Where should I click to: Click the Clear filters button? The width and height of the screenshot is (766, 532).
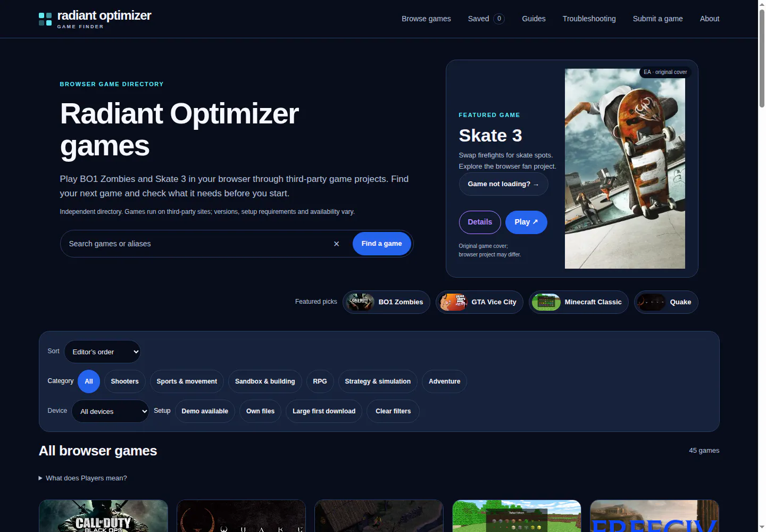pos(393,411)
